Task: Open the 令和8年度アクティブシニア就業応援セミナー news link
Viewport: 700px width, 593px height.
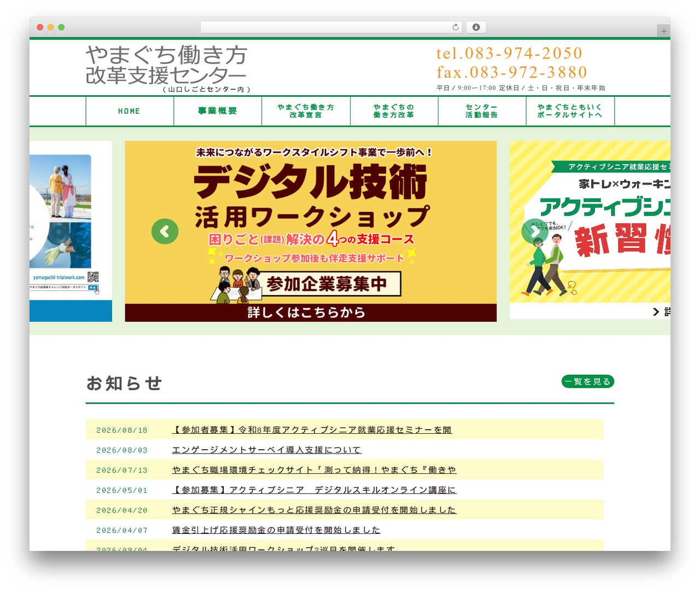Action: [312, 430]
